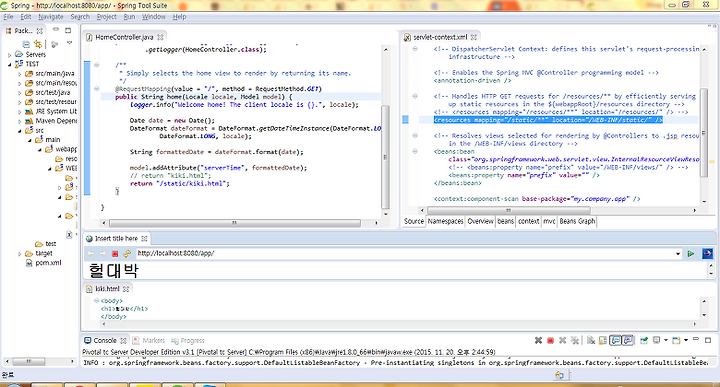Toggle show console on standard error

pyautogui.click(x=627, y=340)
